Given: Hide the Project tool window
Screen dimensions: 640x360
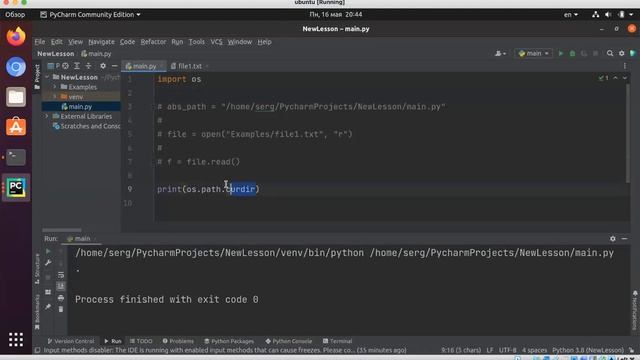Looking at the screenshot, I should point(114,66).
